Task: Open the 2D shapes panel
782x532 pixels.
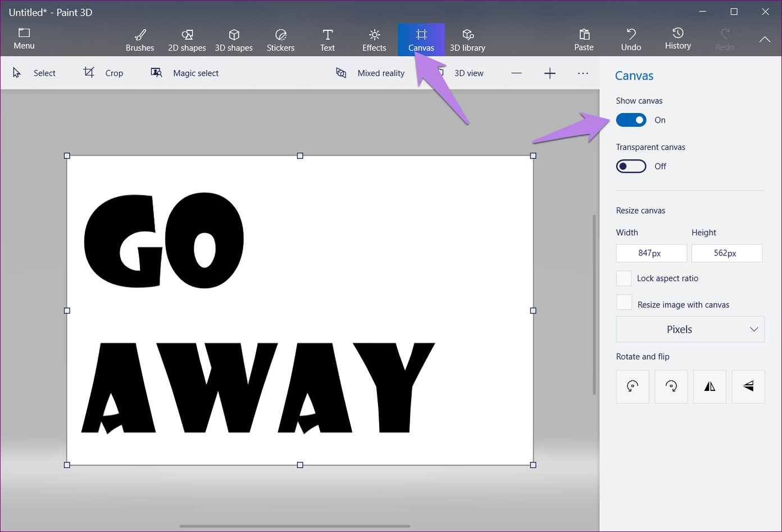Action: pos(187,40)
